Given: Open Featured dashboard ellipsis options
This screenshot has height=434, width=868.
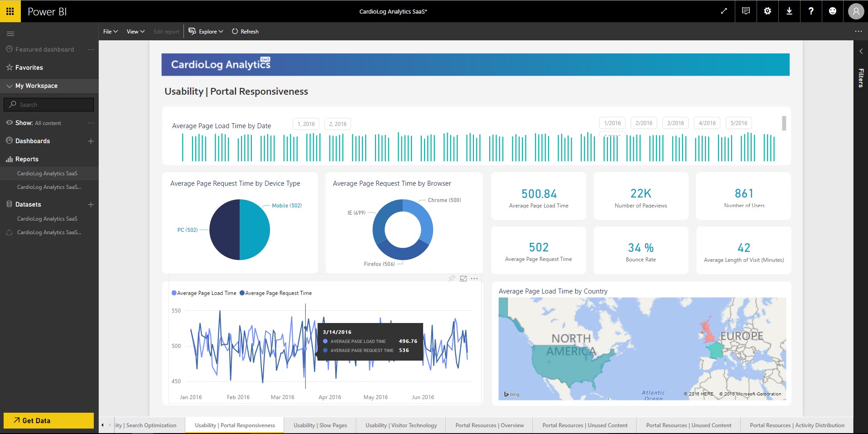Looking at the screenshot, I should click(91, 49).
